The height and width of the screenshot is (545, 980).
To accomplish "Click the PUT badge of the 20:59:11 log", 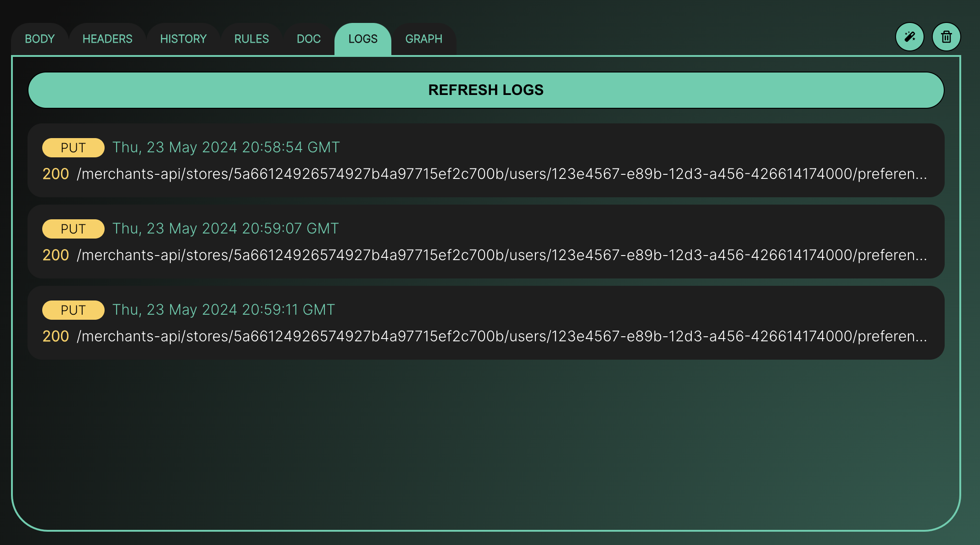I will [x=73, y=310].
